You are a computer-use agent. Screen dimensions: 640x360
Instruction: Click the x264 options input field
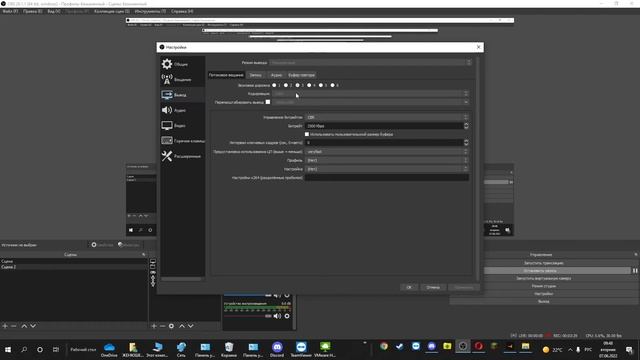(387, 178)
